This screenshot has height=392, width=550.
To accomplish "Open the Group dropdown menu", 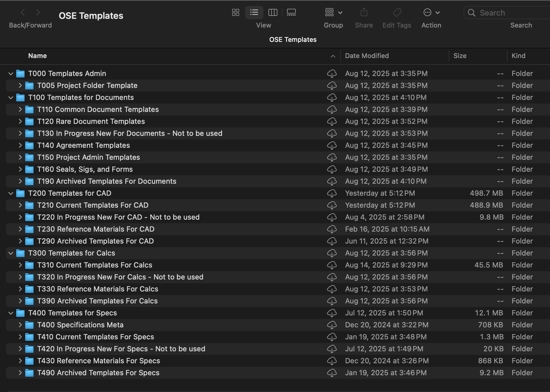I will click(x=333, y=13).
